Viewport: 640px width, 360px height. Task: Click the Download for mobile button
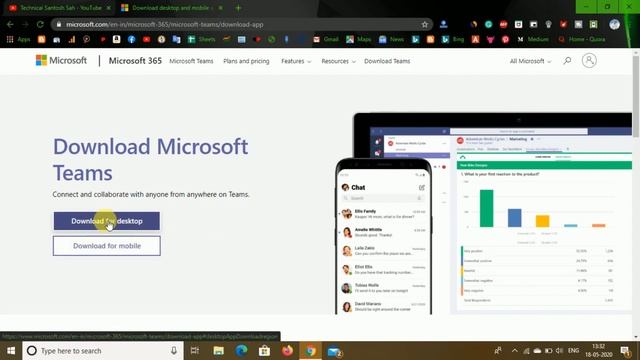(107, 246)
